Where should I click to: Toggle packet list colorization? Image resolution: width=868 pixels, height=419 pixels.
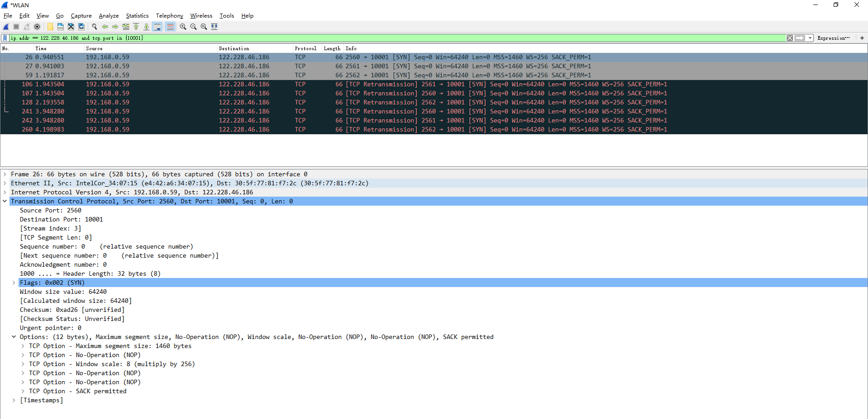[170, 27]
